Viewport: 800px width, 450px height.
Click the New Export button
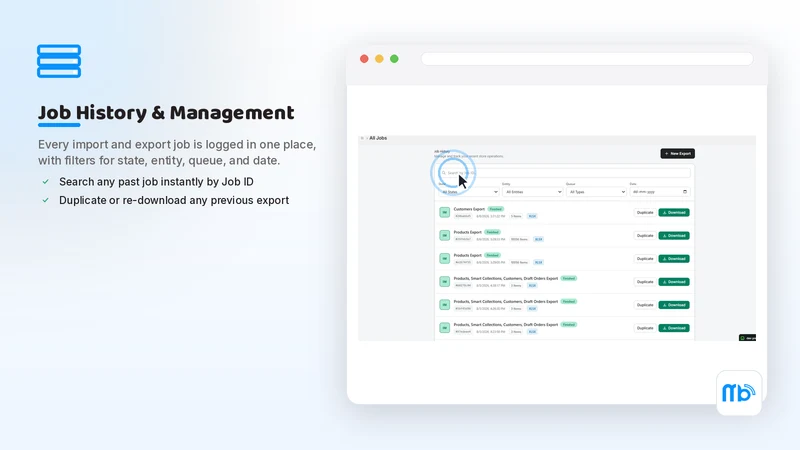678,154
